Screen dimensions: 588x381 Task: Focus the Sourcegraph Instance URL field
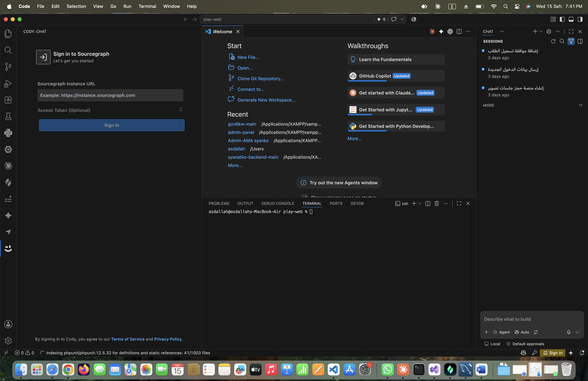pyautogui.click(x=110, y=95)
